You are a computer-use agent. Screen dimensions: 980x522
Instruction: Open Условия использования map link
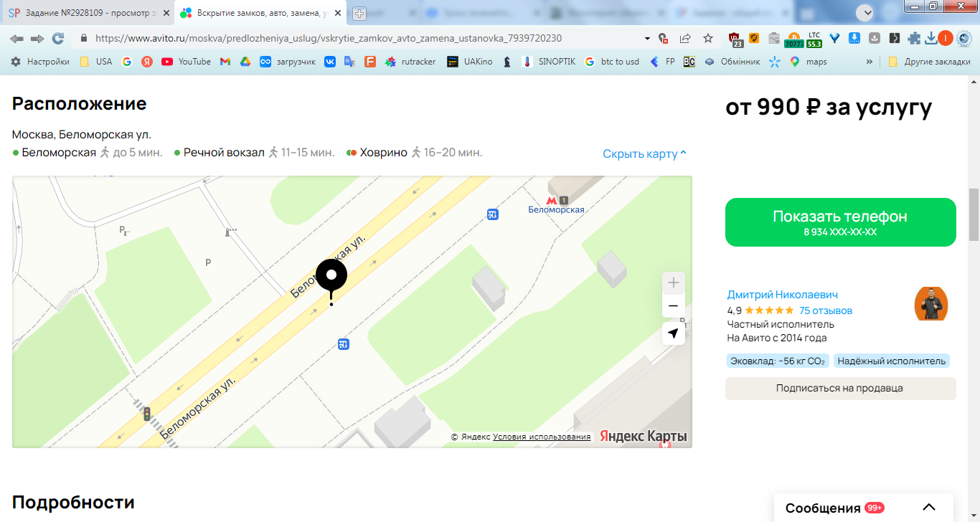(542, 437)
